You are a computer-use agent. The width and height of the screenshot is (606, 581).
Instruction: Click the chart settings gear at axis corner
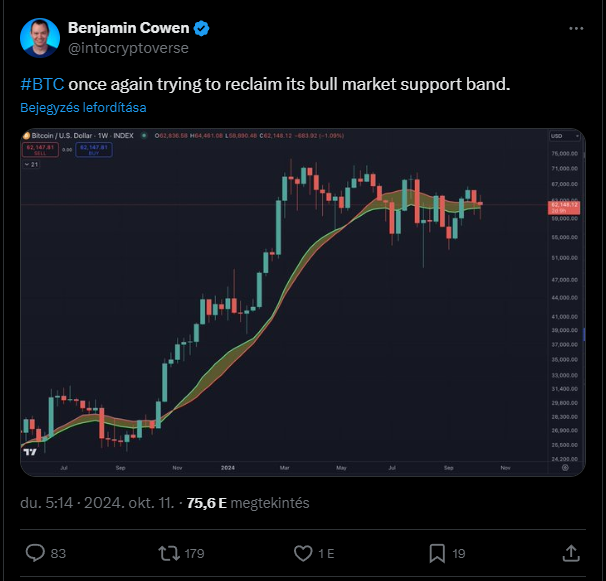(x=565, y=468)
